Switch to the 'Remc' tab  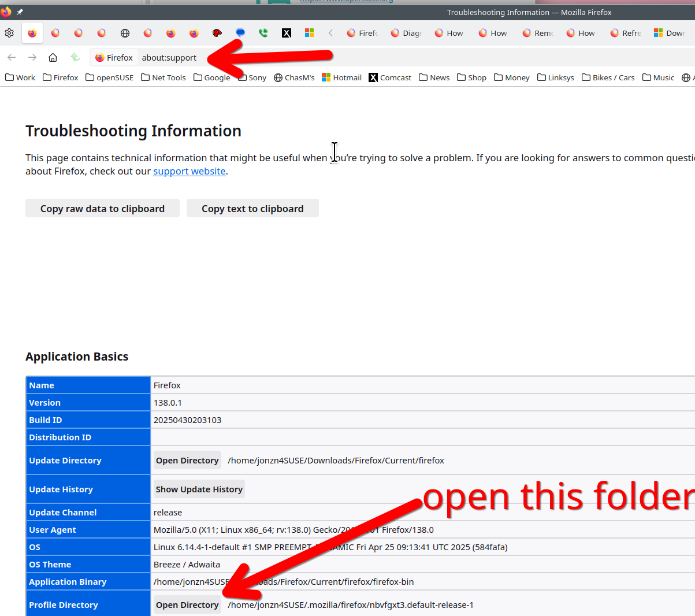click(538, 33)
